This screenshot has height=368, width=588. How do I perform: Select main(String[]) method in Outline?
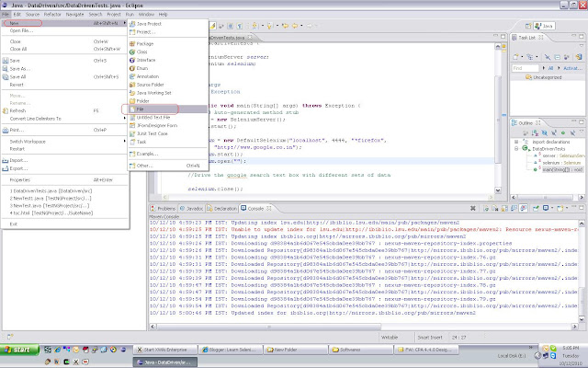555,169
